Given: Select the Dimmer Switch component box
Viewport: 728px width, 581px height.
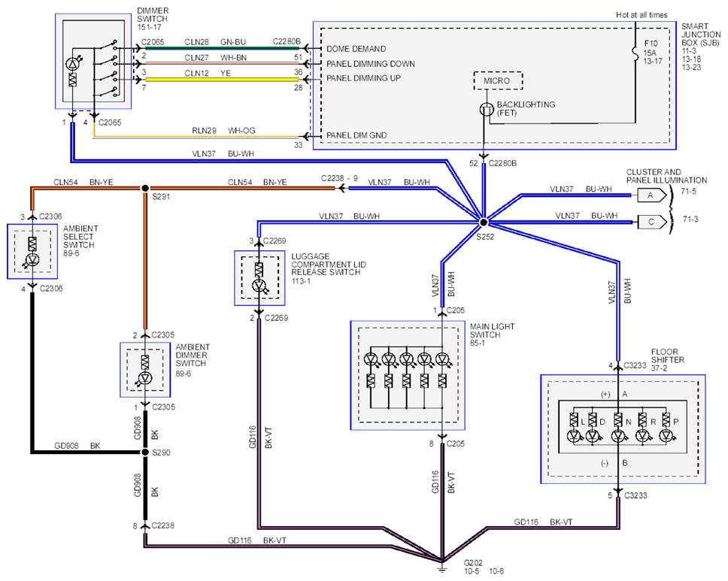Looking at the screenshot, I should point(93,61).
